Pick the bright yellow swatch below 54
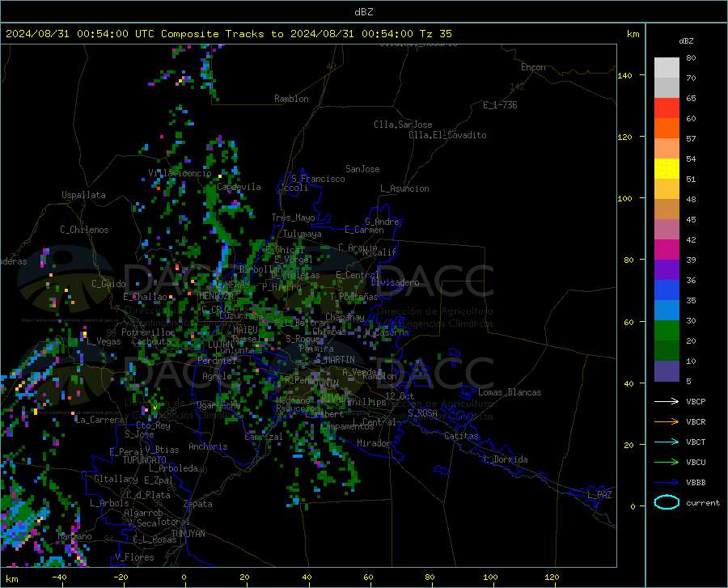Image resolution: width=728 pixels, height=588 pixels. pos(667,169)
